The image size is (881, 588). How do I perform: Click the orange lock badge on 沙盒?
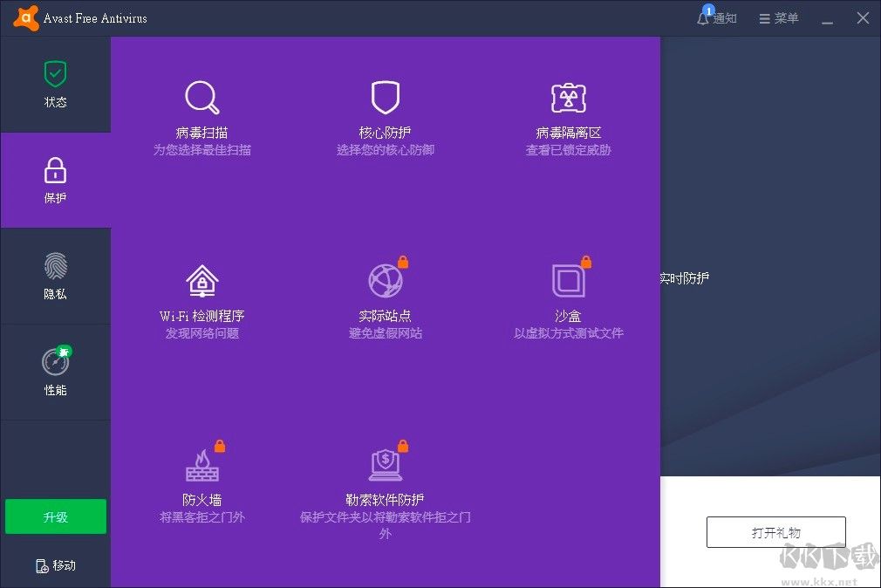585,261
